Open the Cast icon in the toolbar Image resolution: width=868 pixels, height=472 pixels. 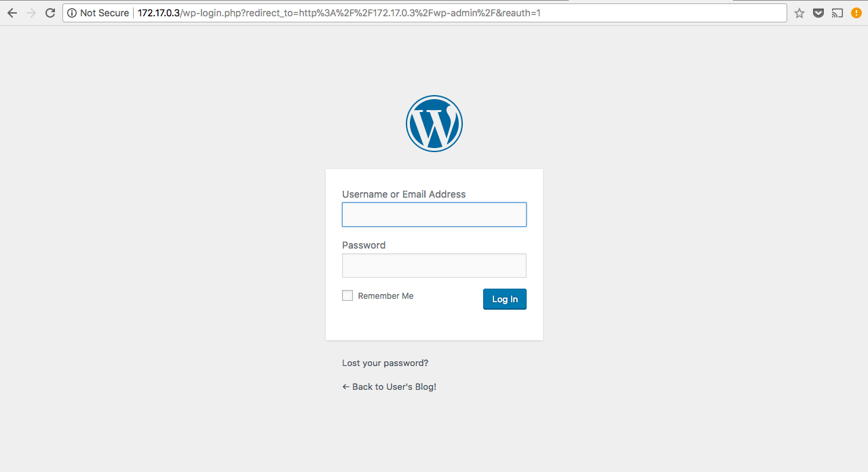837,13
